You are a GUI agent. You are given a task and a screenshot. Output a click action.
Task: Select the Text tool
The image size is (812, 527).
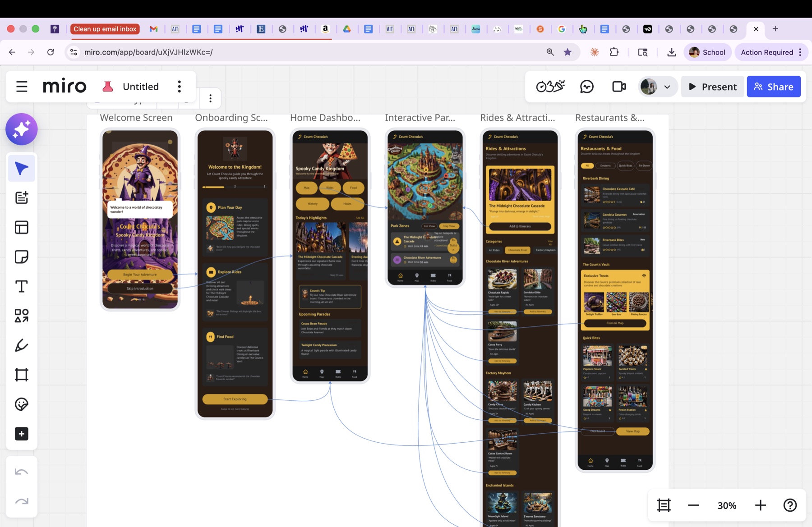point(21,286)
